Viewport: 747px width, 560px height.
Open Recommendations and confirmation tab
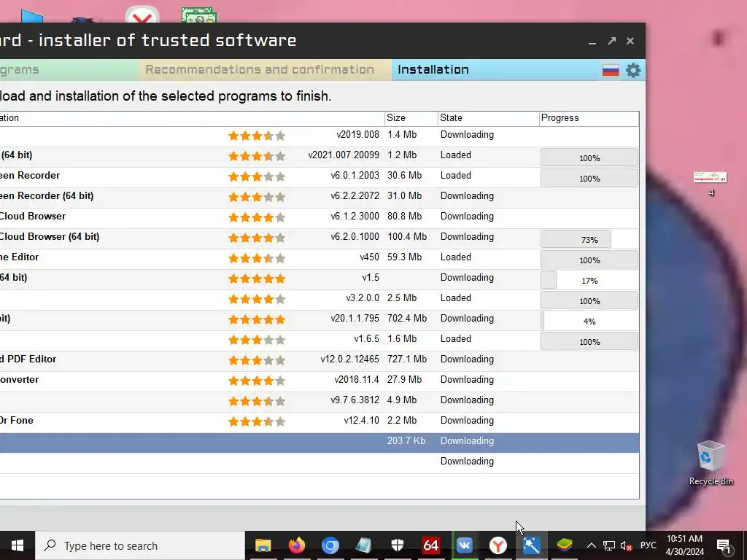coord(260,69)
